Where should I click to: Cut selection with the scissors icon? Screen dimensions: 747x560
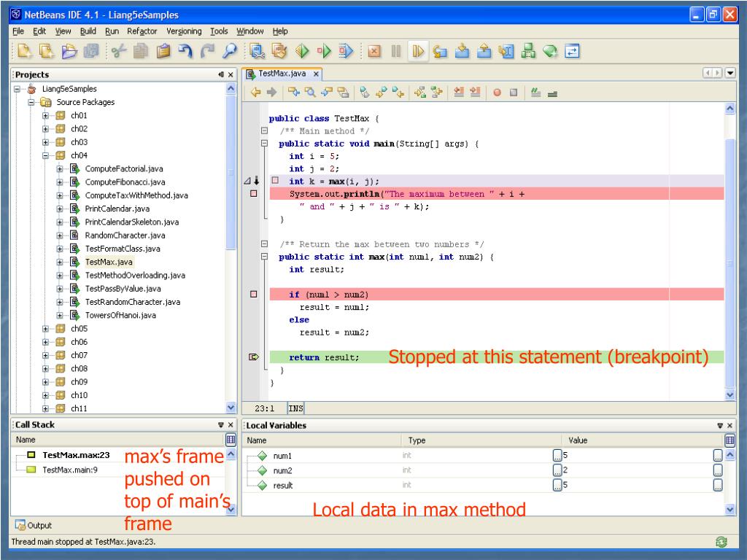[119, 51]
